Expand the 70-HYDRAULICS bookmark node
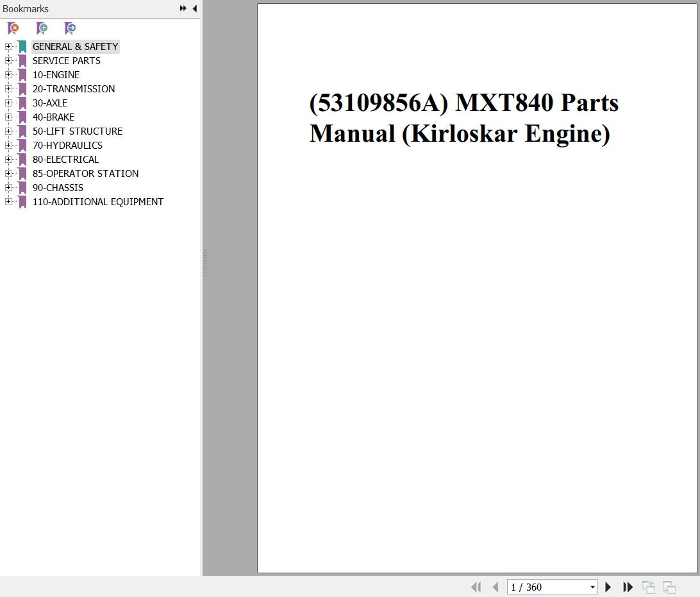Viewport: 700px width, 597px height. tap(8, 145)
